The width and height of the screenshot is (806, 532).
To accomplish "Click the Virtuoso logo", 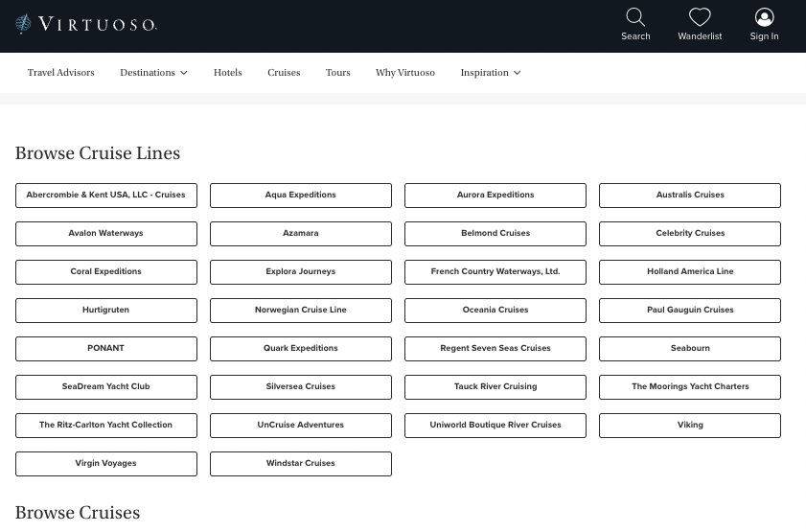I will click(86, 24).
